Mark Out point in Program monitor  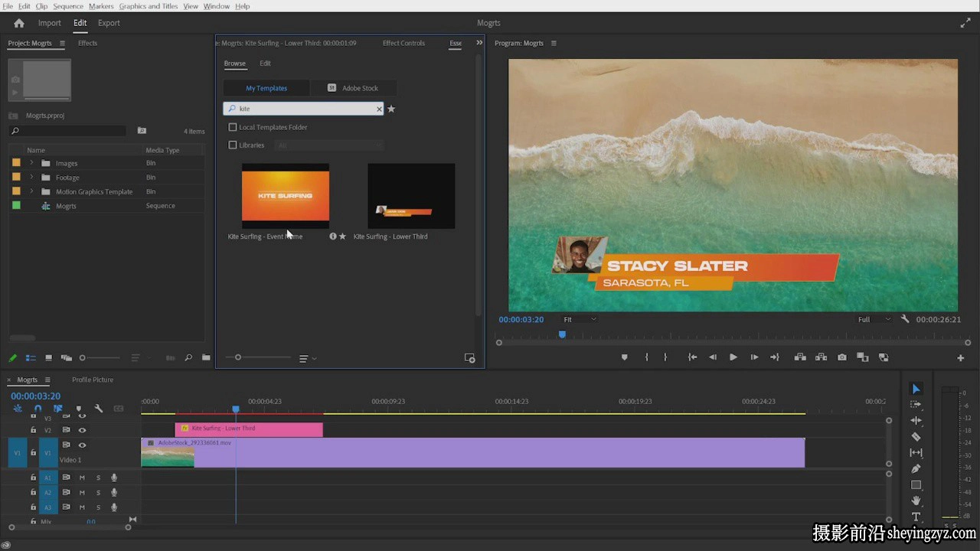point(665,357)
